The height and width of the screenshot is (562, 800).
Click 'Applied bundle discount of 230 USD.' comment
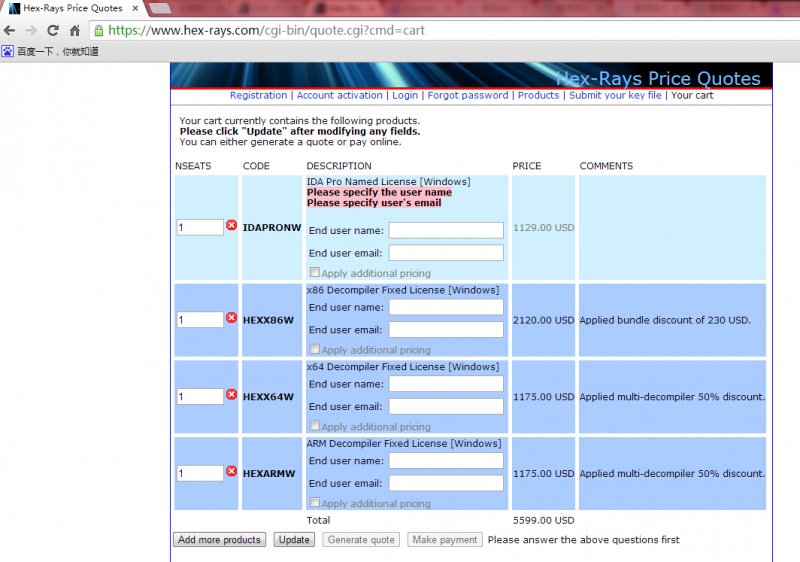665,320
